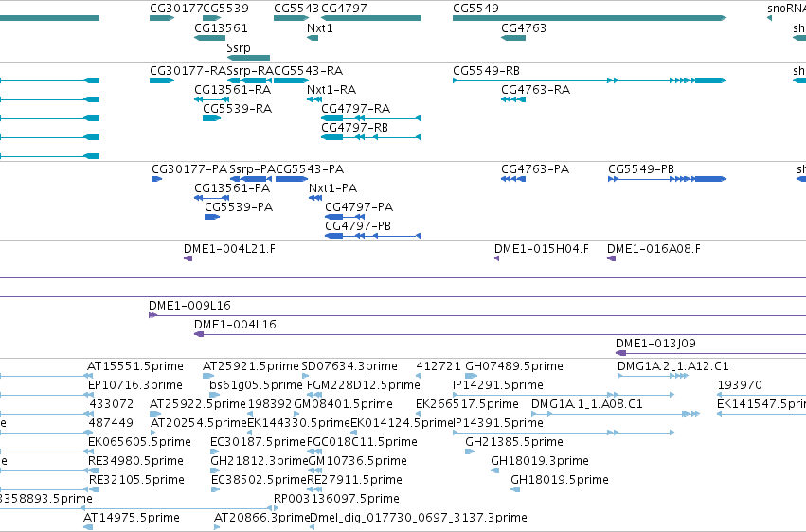Click the CG4763-PA protein label
Screen dimensions: 806x532
(535, 168)
